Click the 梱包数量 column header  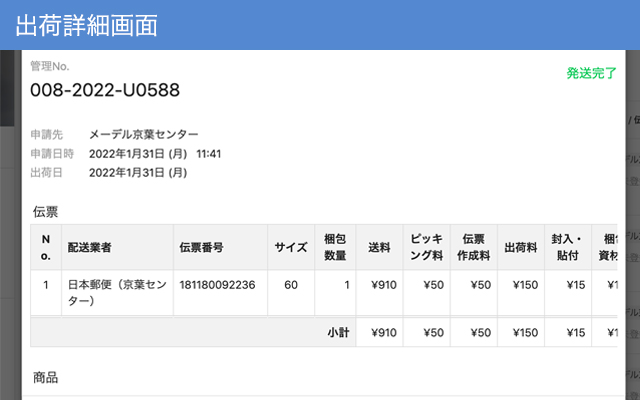[336, 246]
